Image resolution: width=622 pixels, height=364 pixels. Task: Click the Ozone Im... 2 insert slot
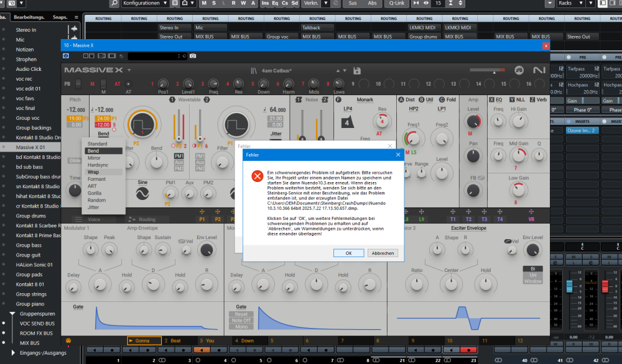[582, 130]
